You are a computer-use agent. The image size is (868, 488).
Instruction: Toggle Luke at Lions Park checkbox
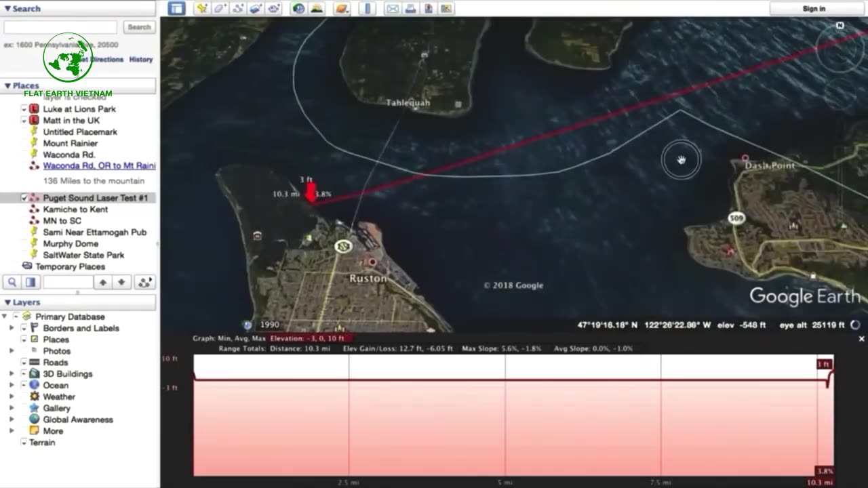(x=25, y=109)
